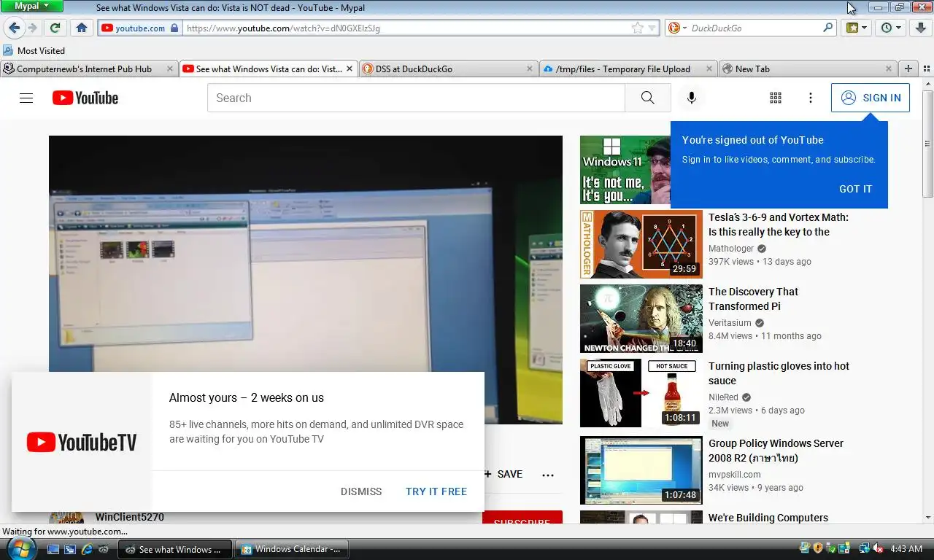The height and width of the screenshot is (560, 934).
Task: Launch Internet Explorer from quick launch
Action: coord(87,549)
